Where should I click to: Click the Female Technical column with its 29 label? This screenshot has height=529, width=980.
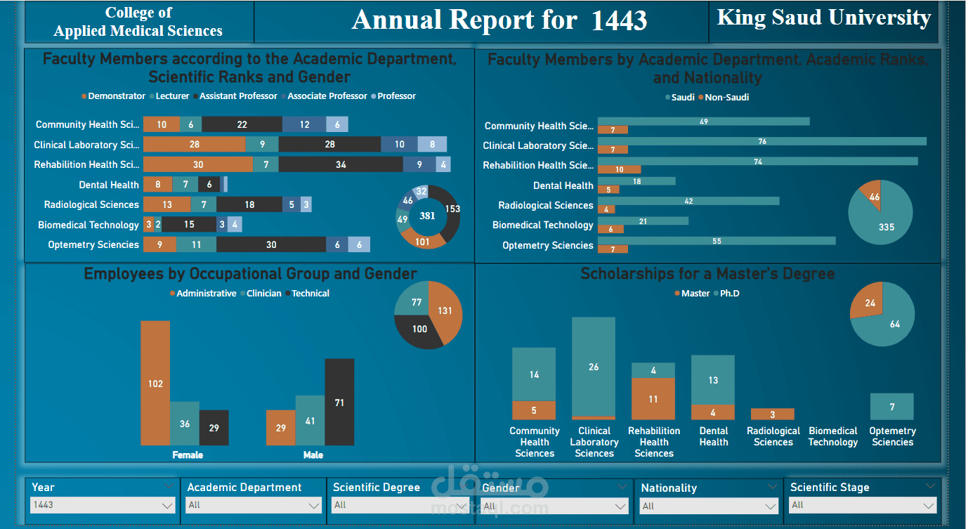pos(214,428)
